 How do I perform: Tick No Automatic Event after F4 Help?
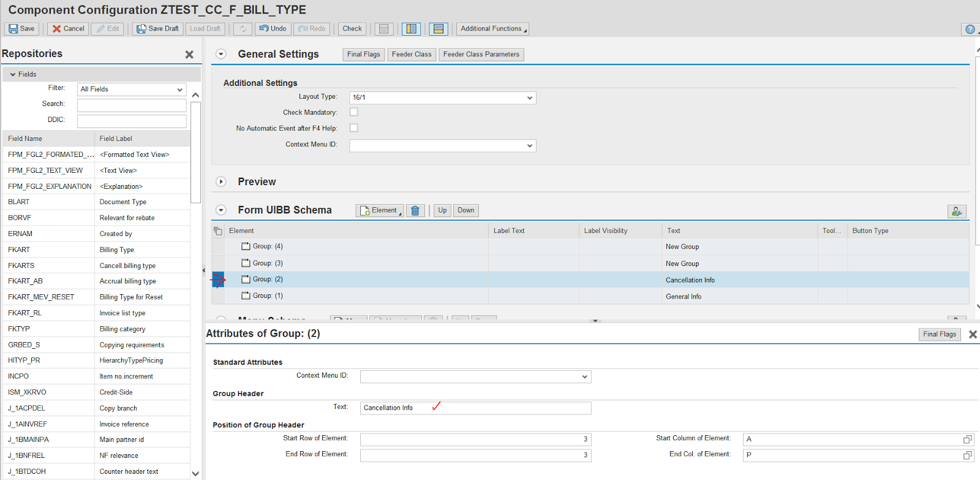pyautogui.click(x=353, y=128)
